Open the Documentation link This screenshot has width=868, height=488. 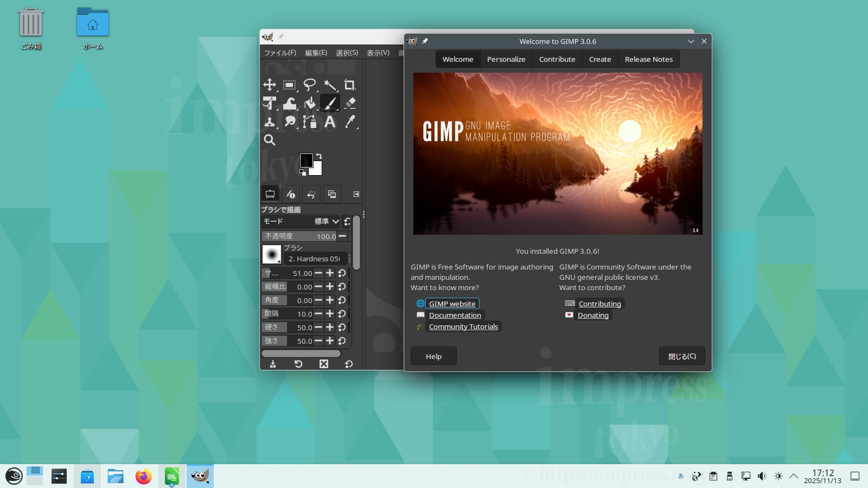click(x=455, y=315)
